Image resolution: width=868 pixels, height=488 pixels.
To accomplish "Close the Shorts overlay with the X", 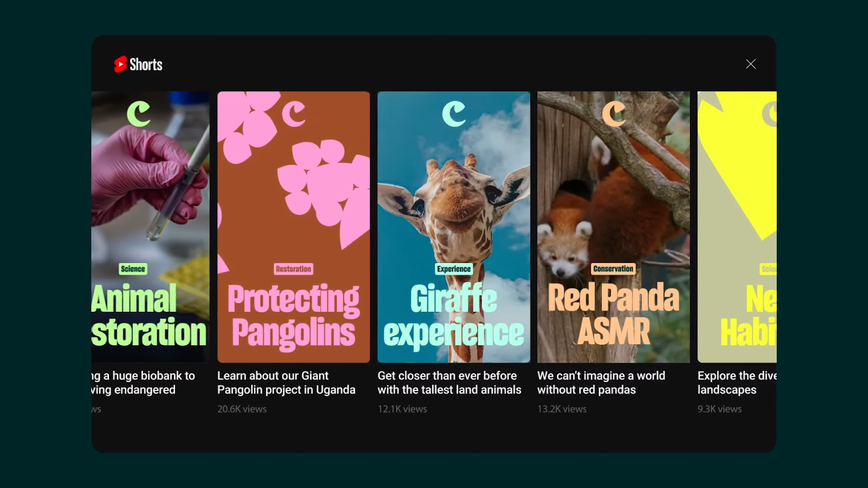I will 751,64.
